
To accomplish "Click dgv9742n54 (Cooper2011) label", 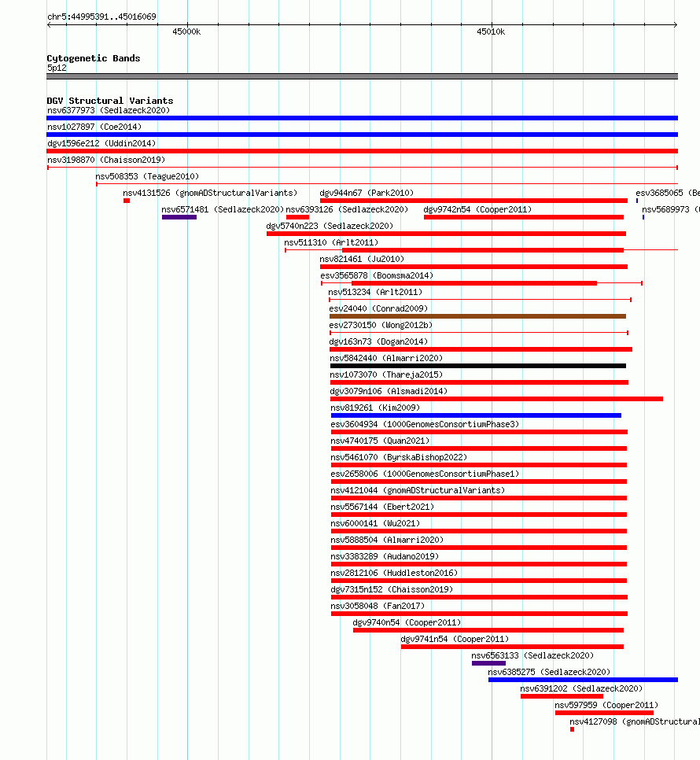I will [477, 209].
